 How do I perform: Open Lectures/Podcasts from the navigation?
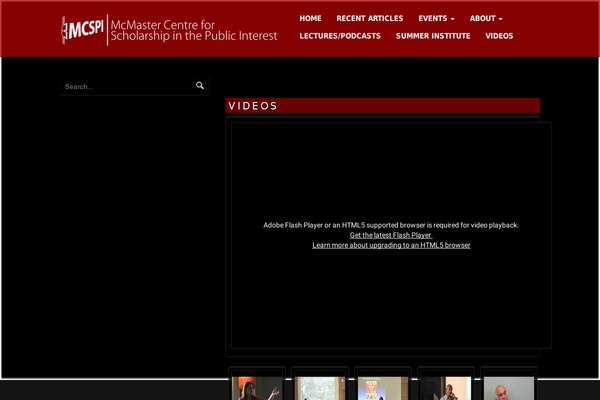(x=340, y=36)
